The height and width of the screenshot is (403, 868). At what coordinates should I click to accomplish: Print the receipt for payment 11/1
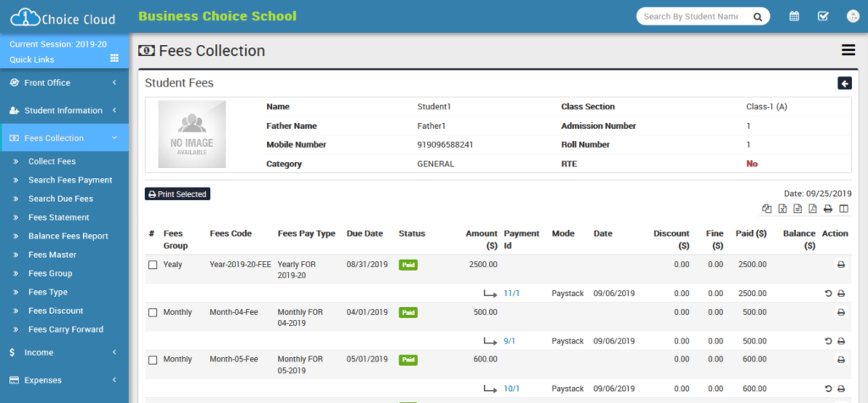tap(841, 294)
